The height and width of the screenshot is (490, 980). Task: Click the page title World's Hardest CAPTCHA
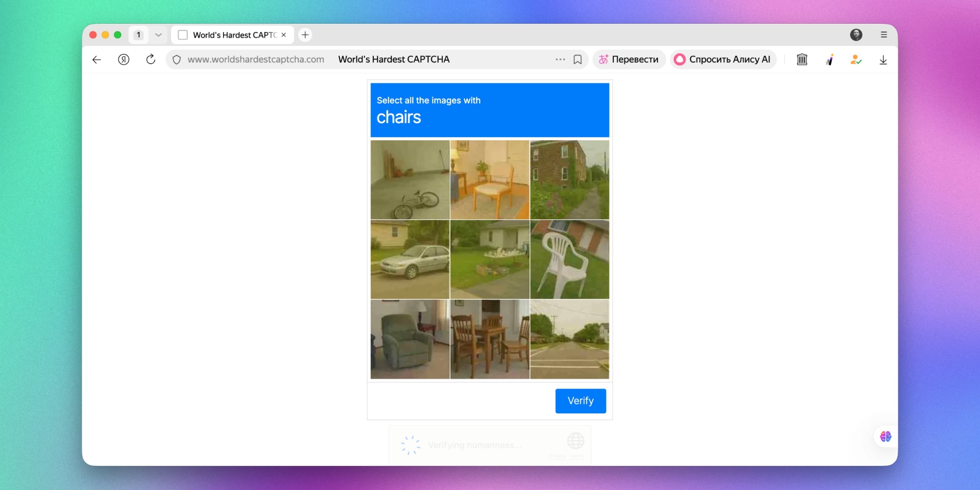394,59
